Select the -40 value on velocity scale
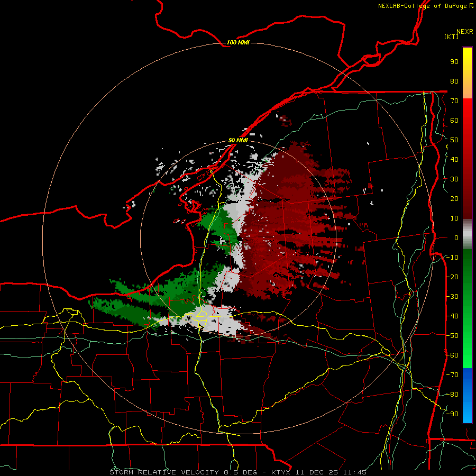Image resolution: width=476 pixels, height=476 pixels. click(452, 316)
